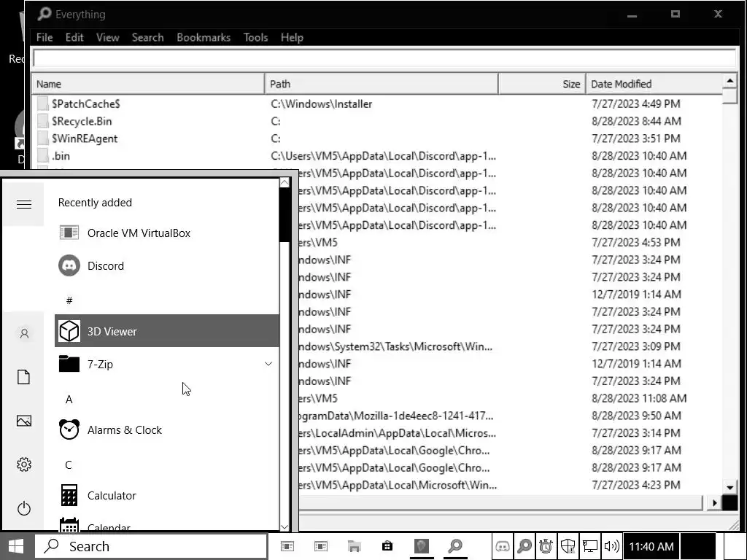
Task: Launch Oracle VM VirtualBox from Recently added
Action: tap(167, 233)
